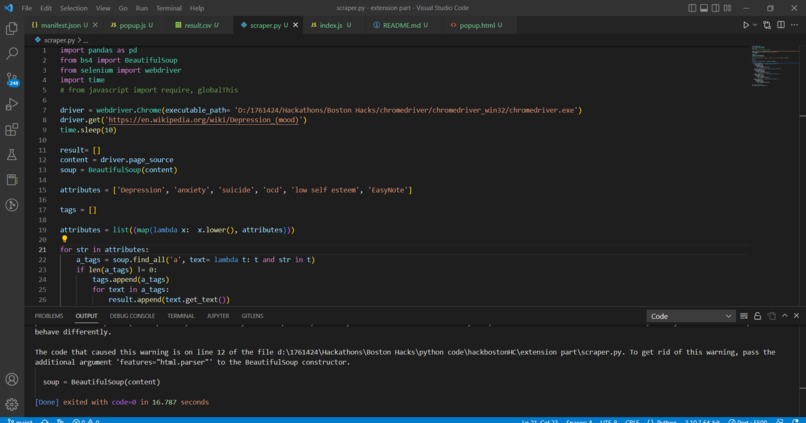
Task: Open the Code output channel dropdown
Action: coord(690,316)
